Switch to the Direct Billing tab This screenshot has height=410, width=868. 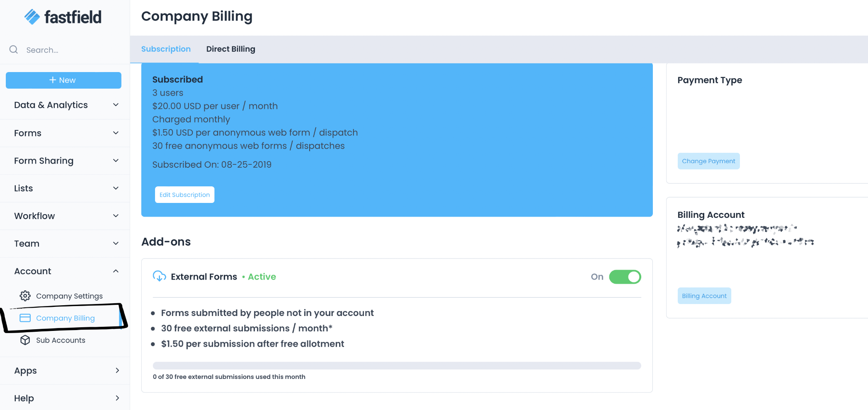(x=230, y=49)
